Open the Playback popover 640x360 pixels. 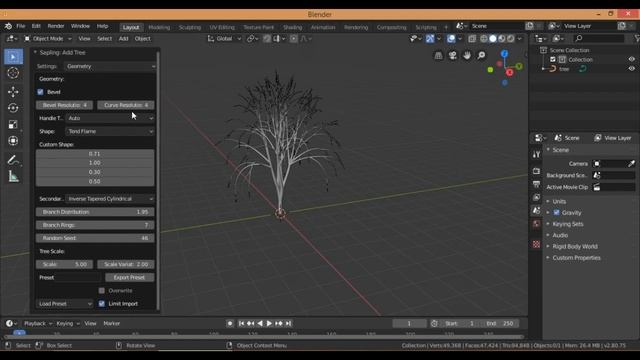pyautogui.click(x=38, y=324)
